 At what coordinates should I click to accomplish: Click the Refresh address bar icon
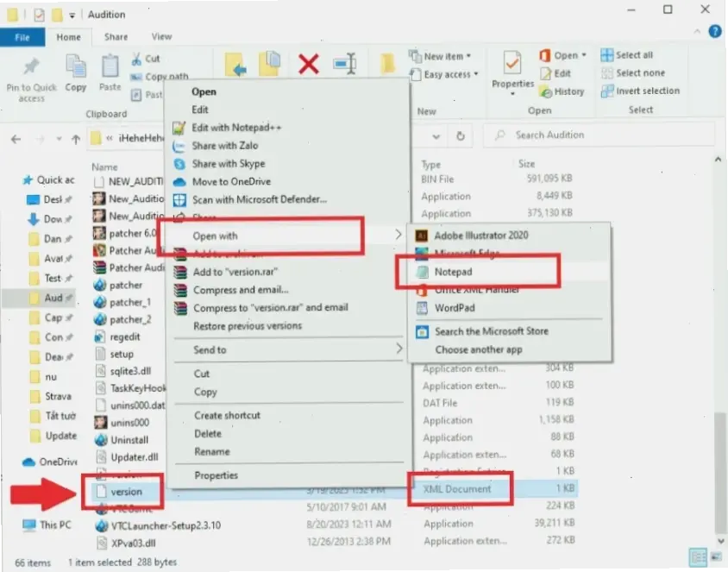(460, 136)
